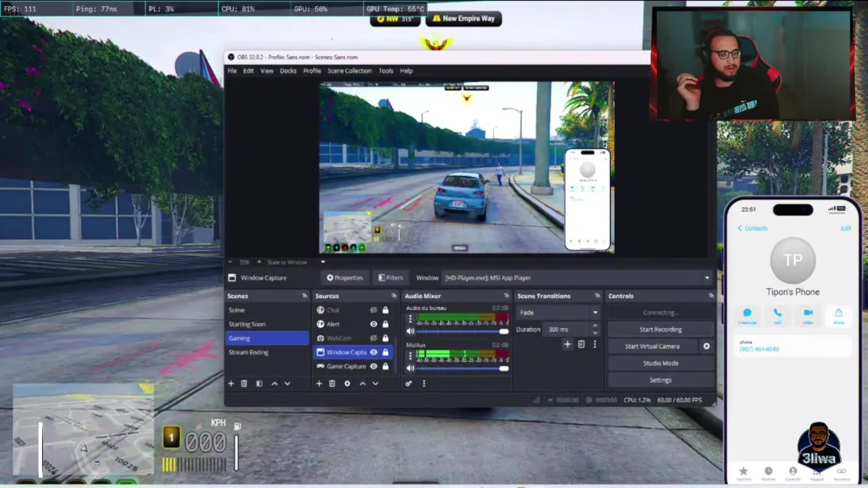Add a new source with plus icon
868x488 pixels.
click(x=319, y=384)
